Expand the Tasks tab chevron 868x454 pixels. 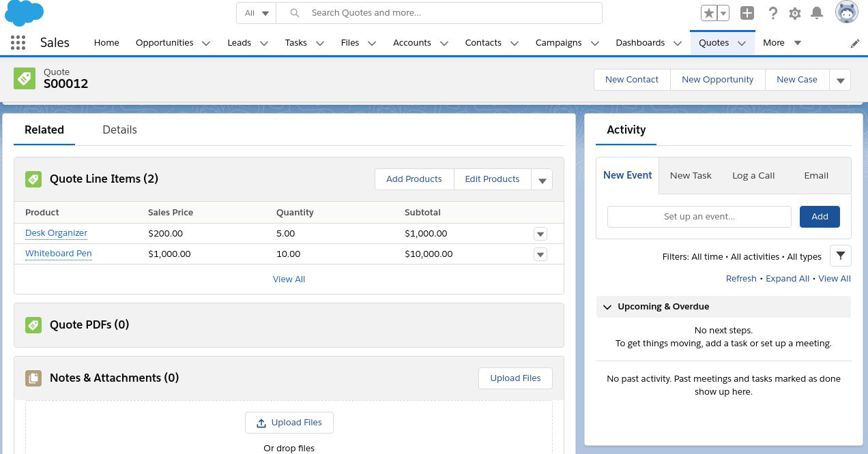[319, 43]
